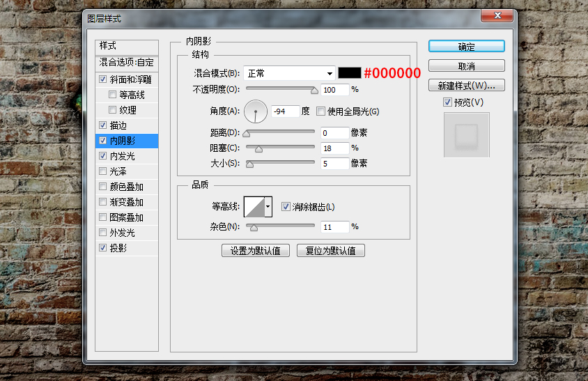This screenshot has height=381, width=588.
Task: Click the 等高线 contour curve thumbnail
Action: point(254,207)
